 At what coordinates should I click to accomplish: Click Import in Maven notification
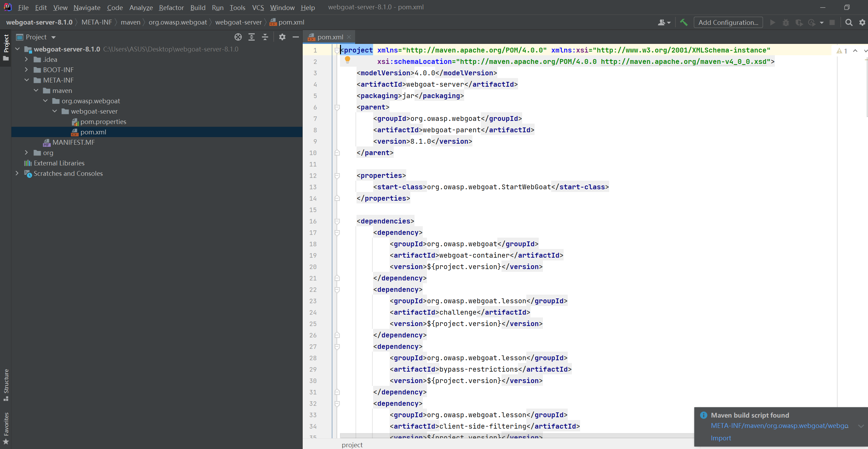pos(721,438)
